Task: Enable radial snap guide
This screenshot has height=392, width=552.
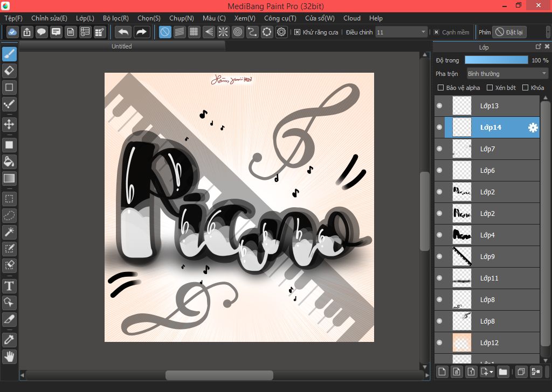Action: [223, 32]
